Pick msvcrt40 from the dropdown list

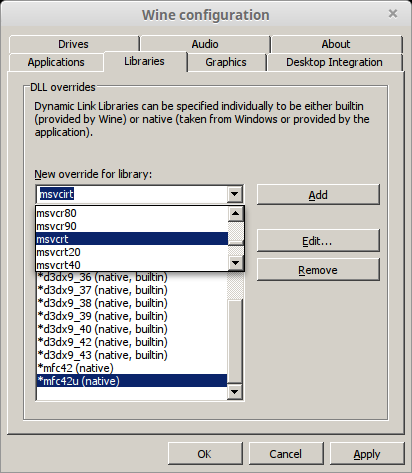pyautogui.click(x=132, y=265)
